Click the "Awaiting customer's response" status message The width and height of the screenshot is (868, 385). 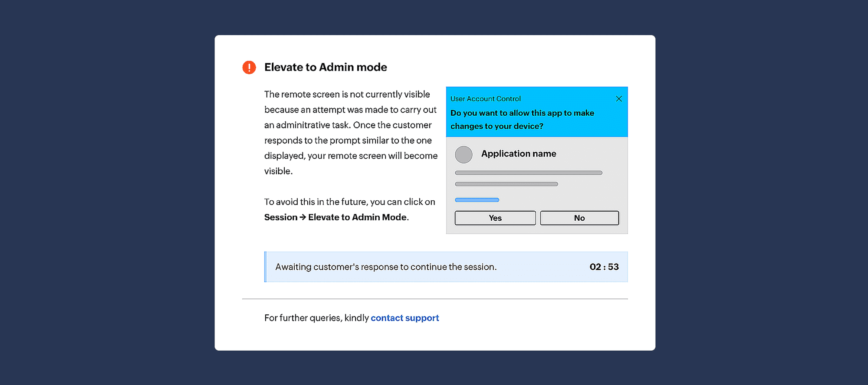pos(386,267)
